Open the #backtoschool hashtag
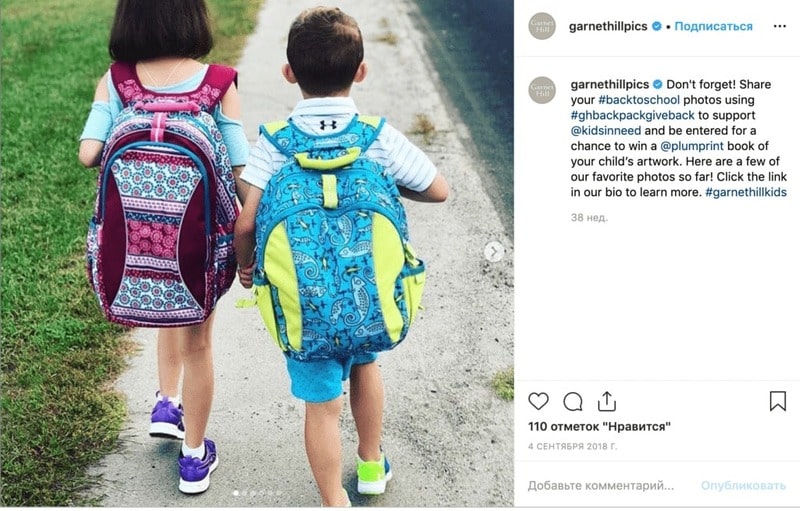 click(x=639, y=99)
